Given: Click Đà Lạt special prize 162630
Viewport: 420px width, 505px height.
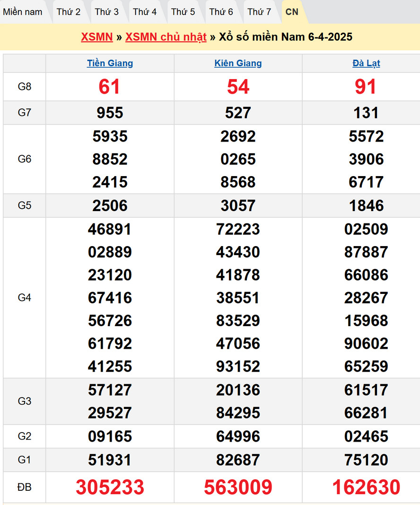Looking at the screenshot, I should coord(366,487).
